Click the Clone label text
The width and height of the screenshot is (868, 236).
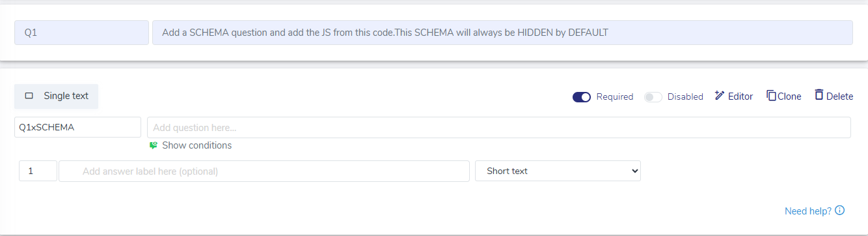point(789,96)
